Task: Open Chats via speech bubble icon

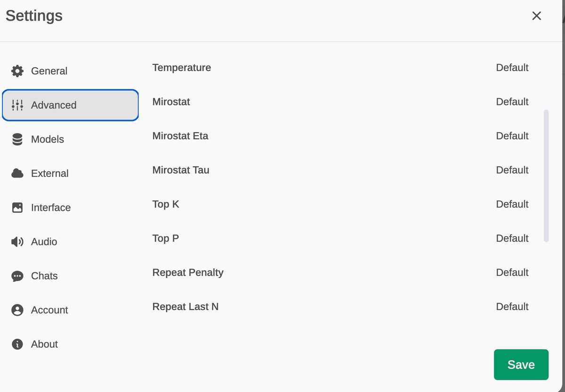Action: pos(17,276)
